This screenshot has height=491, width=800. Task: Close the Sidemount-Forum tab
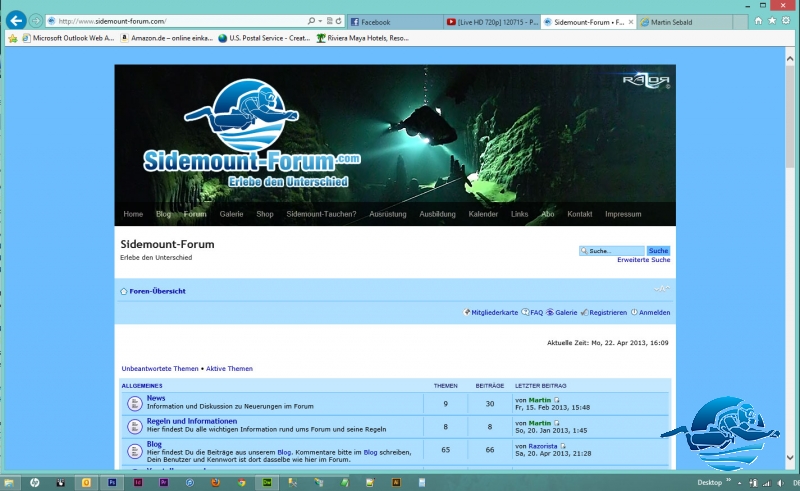coord(631,22)
